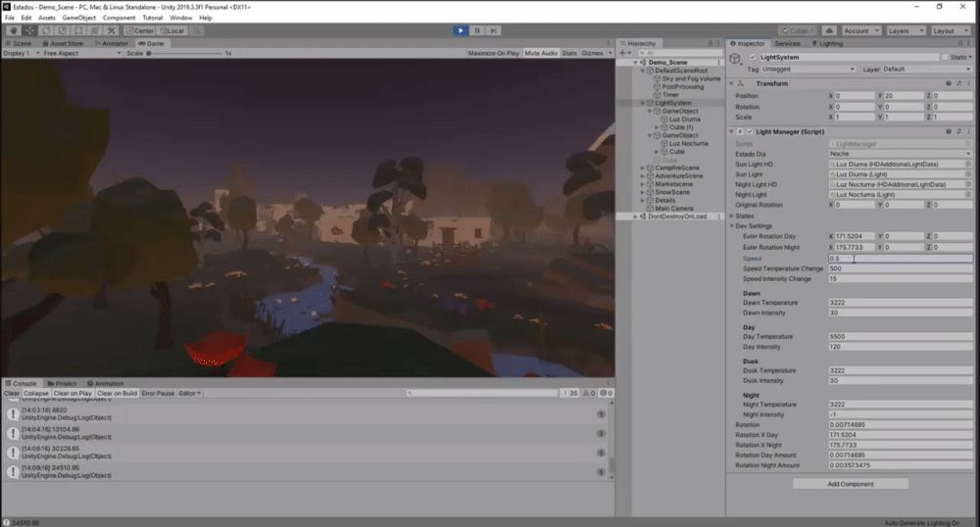Select the Move tool
980x527 pixels.
click(x=29, y=30)
